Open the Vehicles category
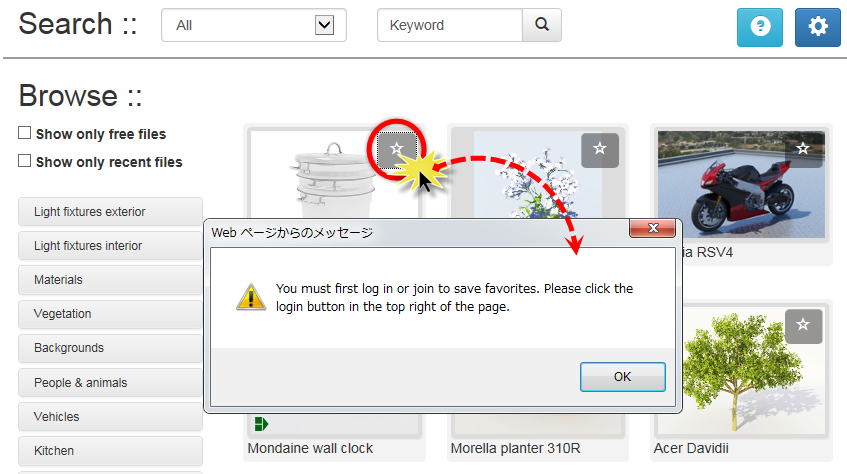The image size is (847, 474). [x=110, y=417]
